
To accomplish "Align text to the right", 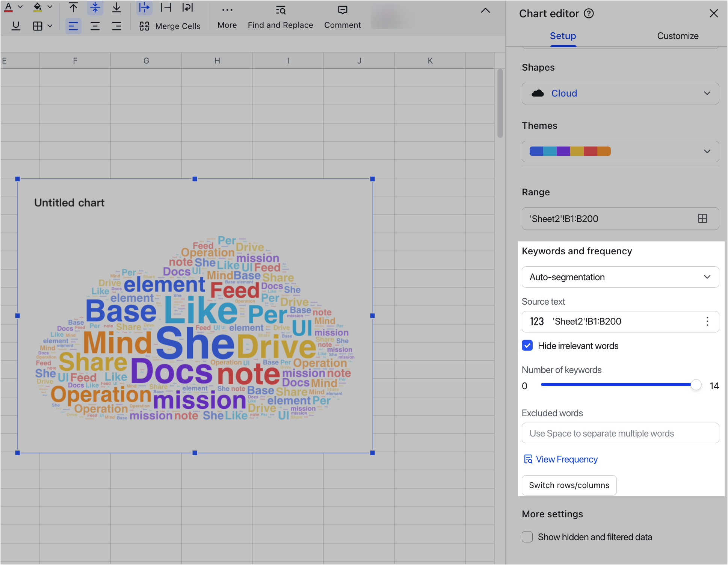I will pyautogui.click(x=117, y=26).
